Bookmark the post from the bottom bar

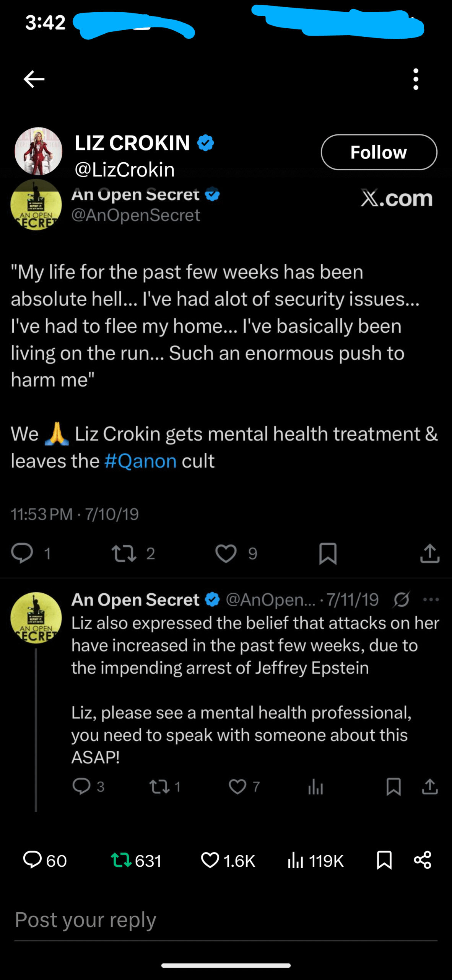[384, 860]
